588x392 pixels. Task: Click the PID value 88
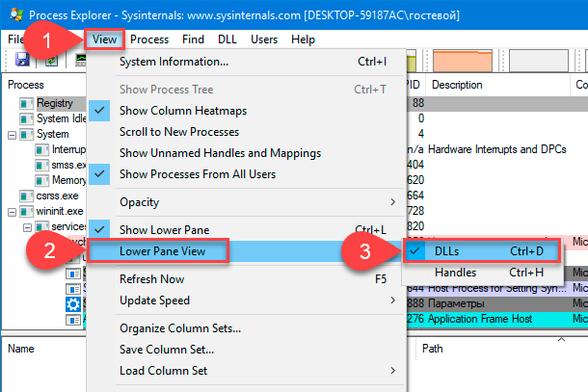(x=418, y=103)
